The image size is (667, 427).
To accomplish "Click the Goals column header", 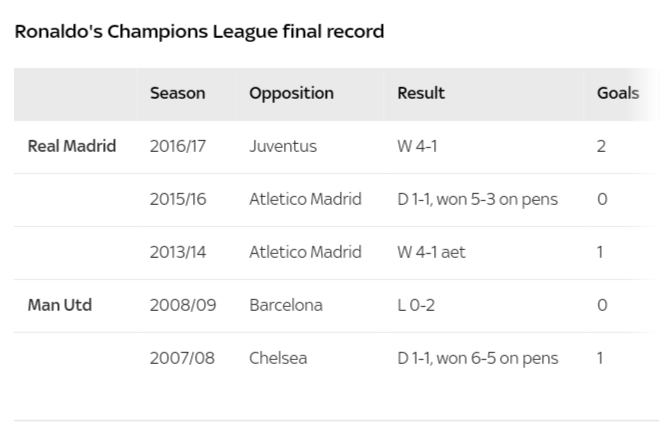I will (618, 93).
